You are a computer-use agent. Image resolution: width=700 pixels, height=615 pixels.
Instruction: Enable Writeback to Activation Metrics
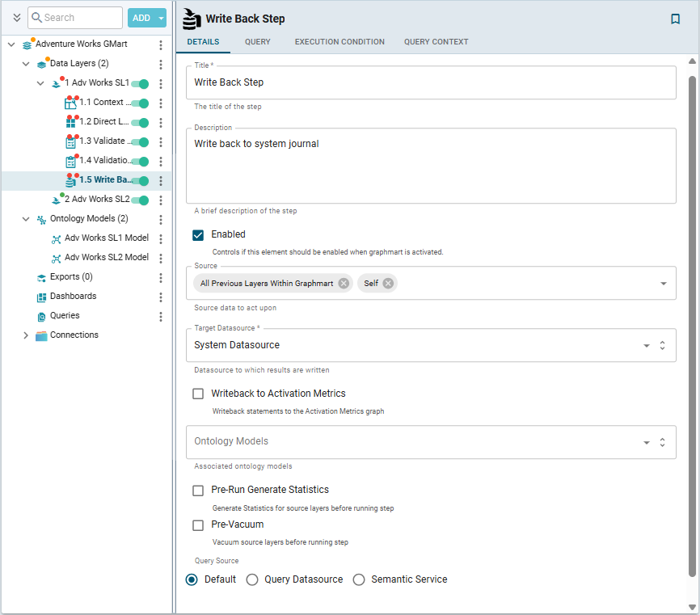pyautogui.click(x=198, y=394)
